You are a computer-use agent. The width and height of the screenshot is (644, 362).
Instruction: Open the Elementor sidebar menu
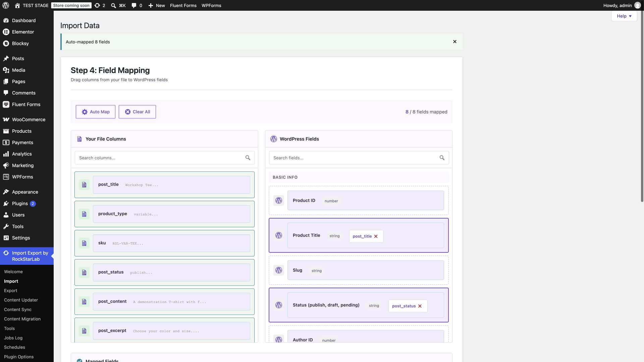click(x=27, y=32)
